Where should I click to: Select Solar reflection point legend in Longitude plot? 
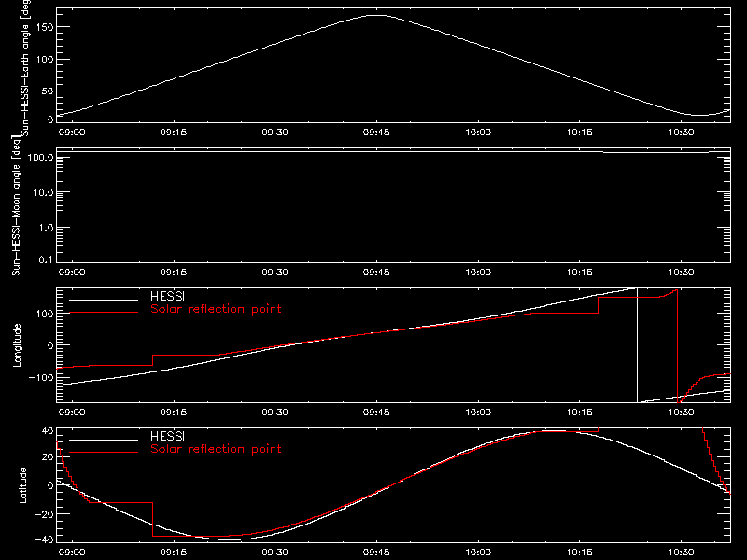(x=216, y=309)
